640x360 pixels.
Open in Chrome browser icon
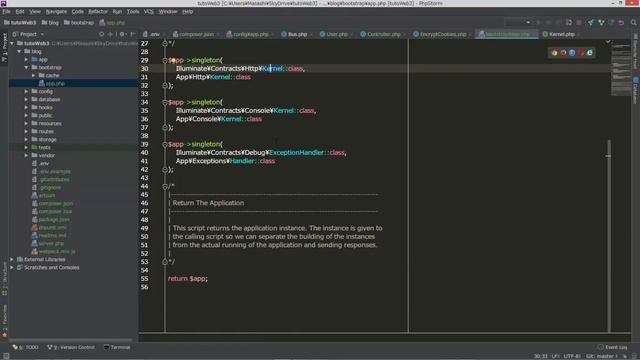554,53
